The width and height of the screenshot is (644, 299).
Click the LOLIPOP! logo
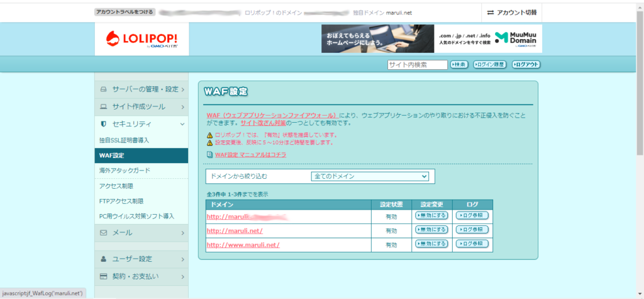click(133, 39)
